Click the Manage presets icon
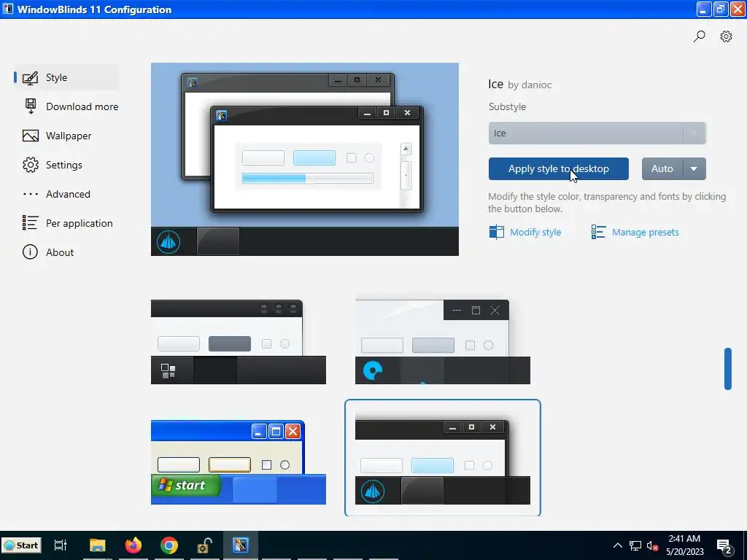This screenshot has height=560, width=747. point(598,232)
